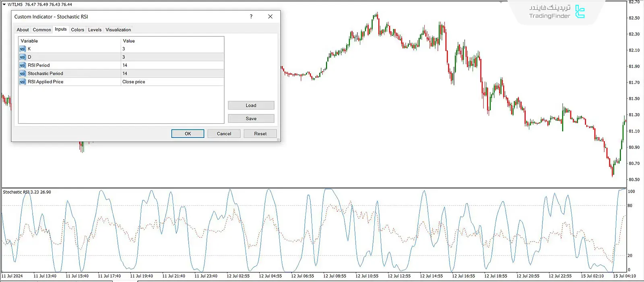The width and height of the screenshot is (644, 282).
Task: Open the About tab
Action: pos(23,30)
